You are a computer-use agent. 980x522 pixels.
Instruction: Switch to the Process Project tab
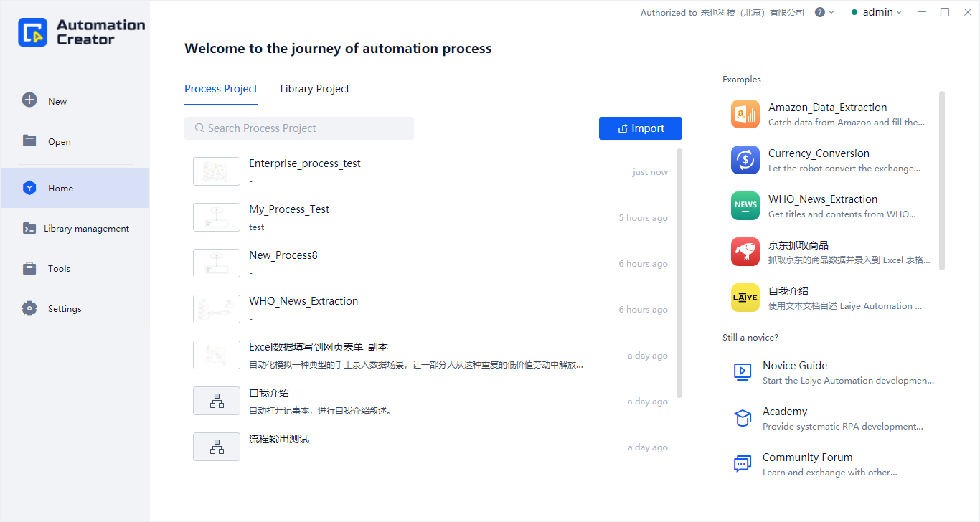click(x=221, y=88)
